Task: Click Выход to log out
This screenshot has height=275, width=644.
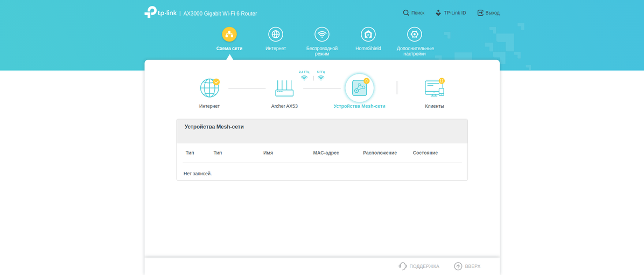Action: pyautogui.click(x=488, y=13)
